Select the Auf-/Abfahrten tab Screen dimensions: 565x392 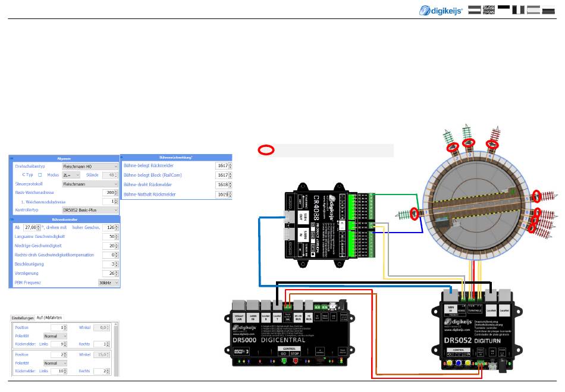[x=49, y=318]
